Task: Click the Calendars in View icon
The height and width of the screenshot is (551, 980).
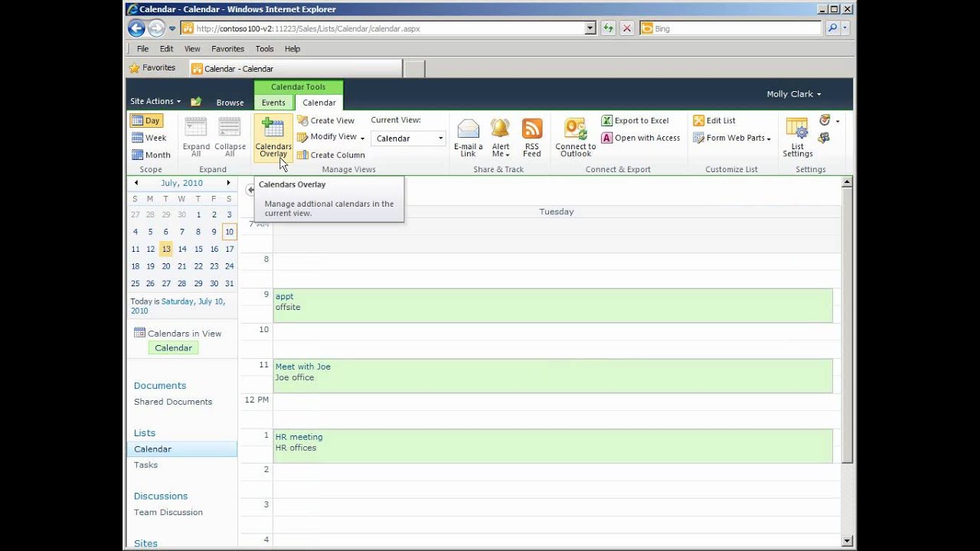Action: tap(139, 333)
